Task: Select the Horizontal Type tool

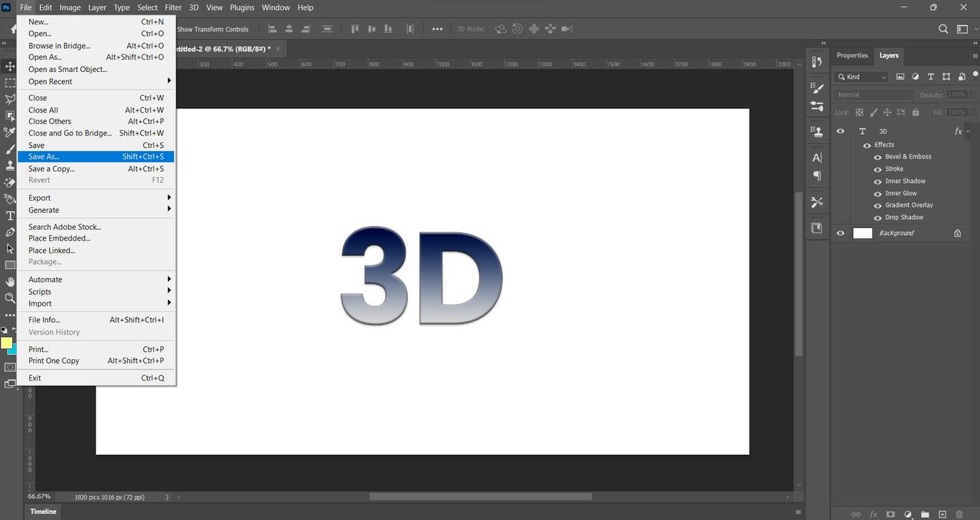Action: [x=10, y=216]
